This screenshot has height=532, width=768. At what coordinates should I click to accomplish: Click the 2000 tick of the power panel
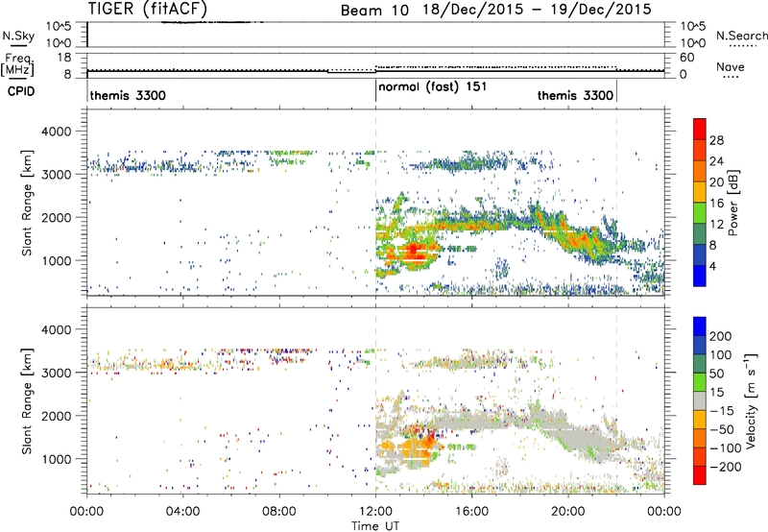pyautogui.click(x=56, y=217)
